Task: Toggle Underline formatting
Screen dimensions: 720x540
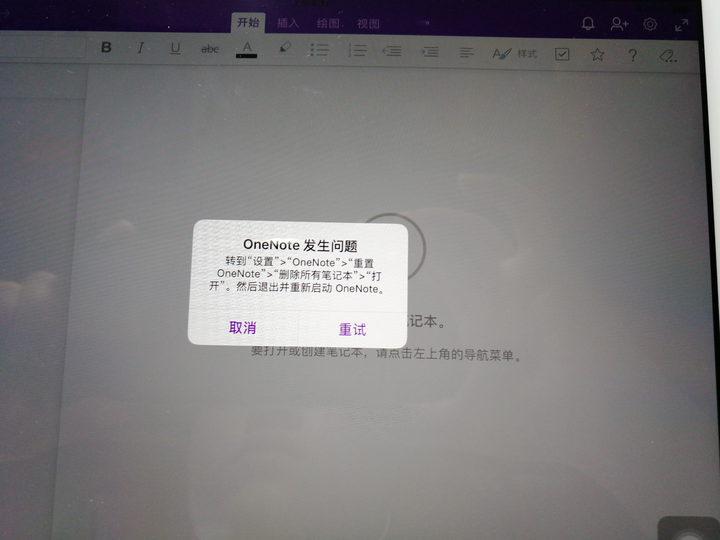Action: tap(175, 48)
